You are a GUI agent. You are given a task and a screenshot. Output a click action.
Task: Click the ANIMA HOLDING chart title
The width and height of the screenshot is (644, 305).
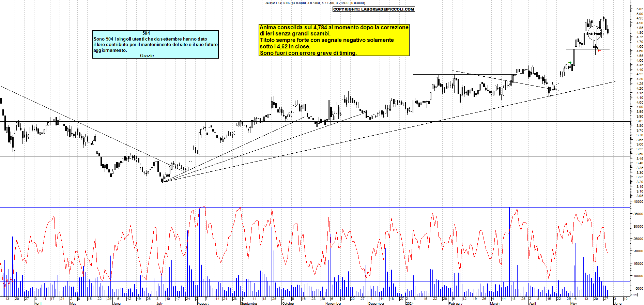(315, 3)
